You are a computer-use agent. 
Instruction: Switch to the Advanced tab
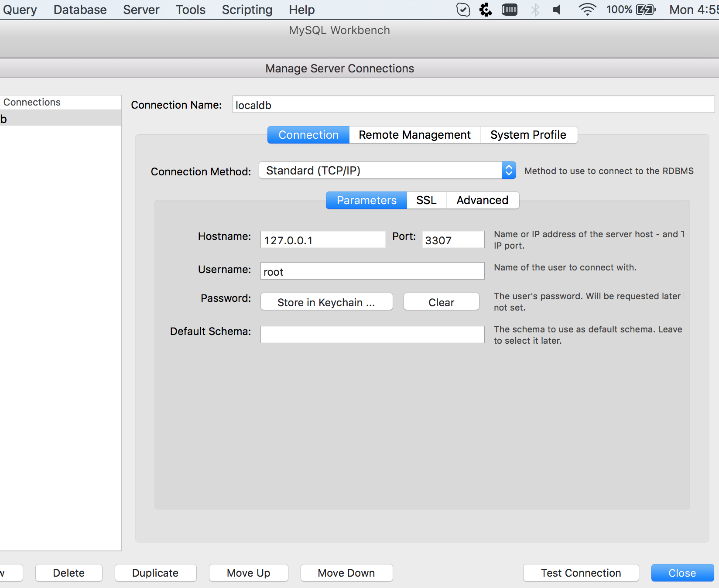[x=483, y=200]
